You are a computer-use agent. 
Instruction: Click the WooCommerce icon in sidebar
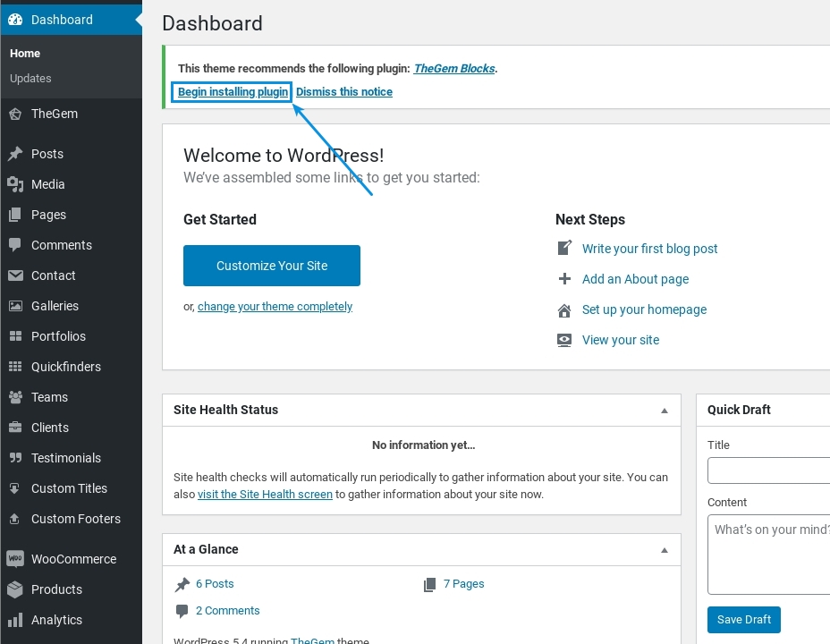coord(15,559)
